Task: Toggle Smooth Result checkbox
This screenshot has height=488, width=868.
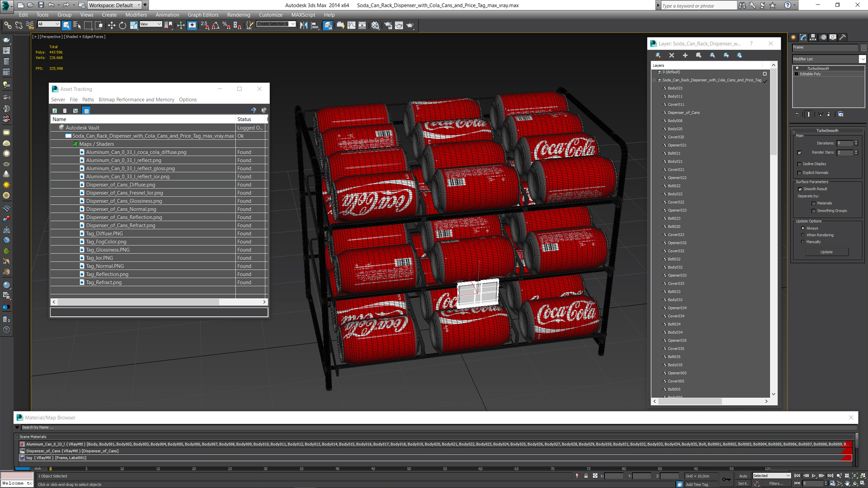Action: pos(800,189)
